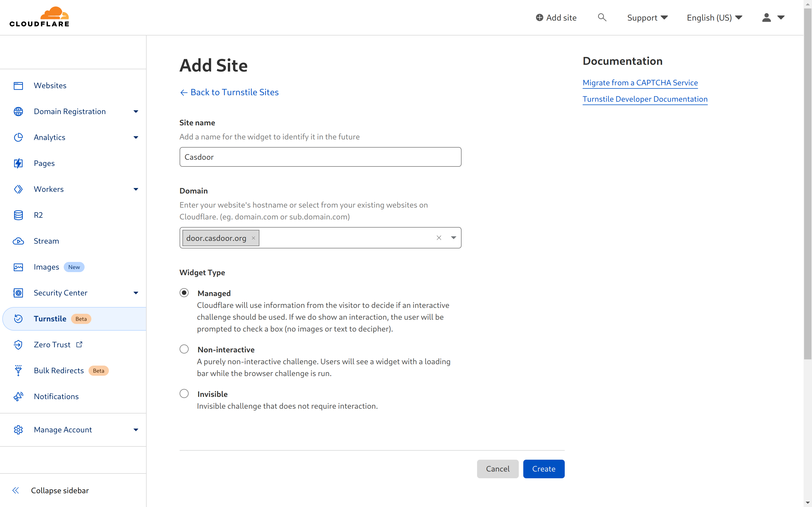Open search with the magnifying glass icon

(602, 17)
